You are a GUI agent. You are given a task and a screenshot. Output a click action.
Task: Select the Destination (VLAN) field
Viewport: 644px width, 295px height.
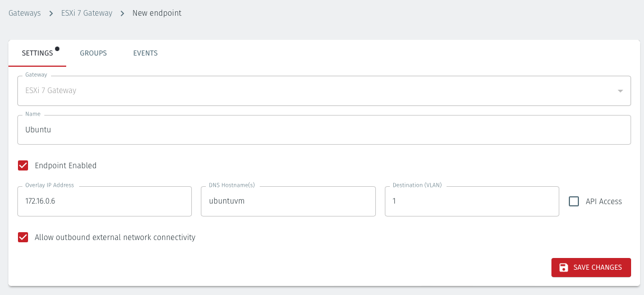point(472,201)
